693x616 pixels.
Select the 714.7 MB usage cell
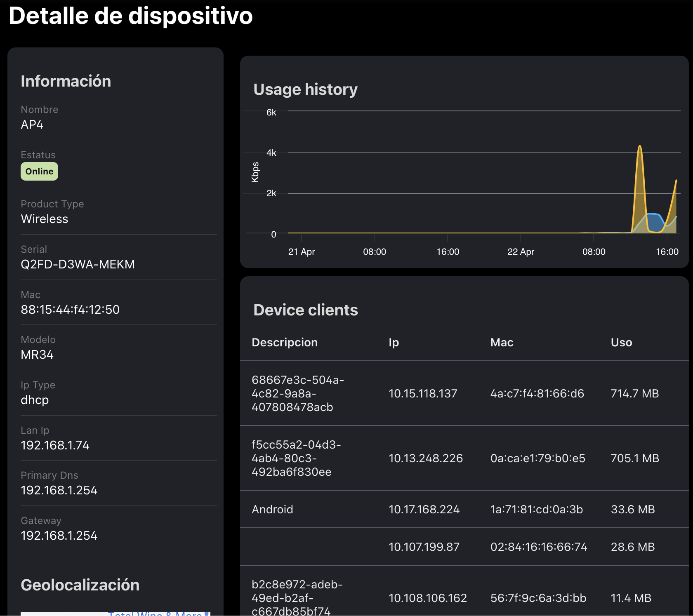pyautogui.click(x=634, y=394)
